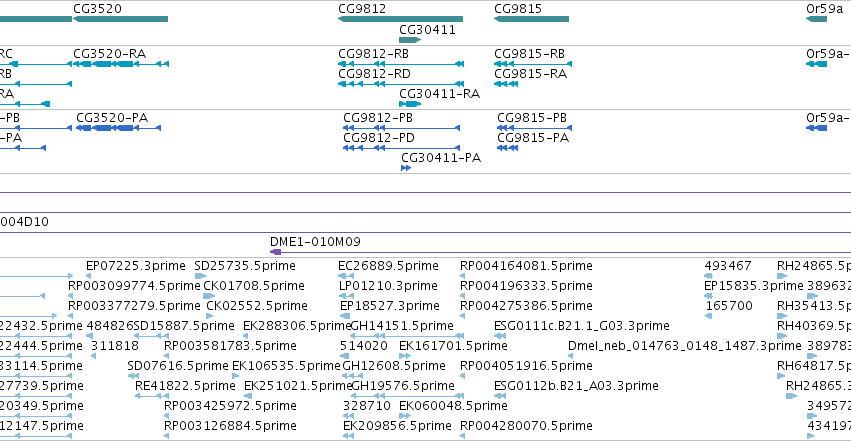
Task: Select the Dmel_neb_014763_0148_1487.3prime EST
Action: tap(684, 346)
